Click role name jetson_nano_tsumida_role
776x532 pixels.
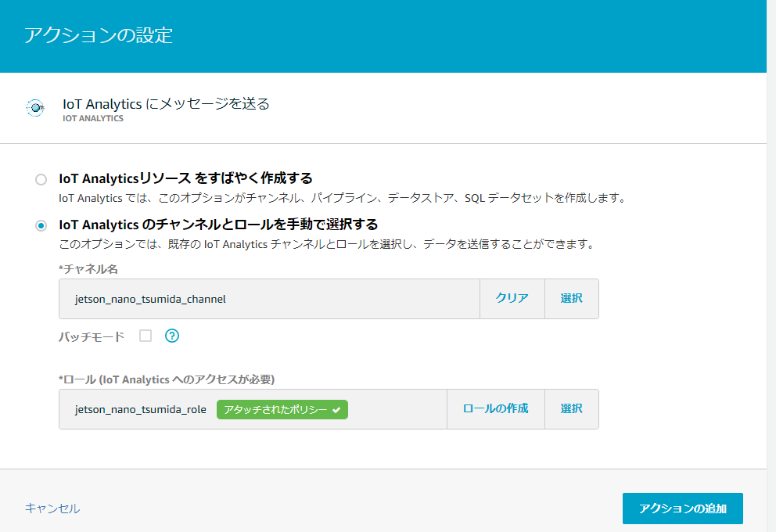pos(141,409)
